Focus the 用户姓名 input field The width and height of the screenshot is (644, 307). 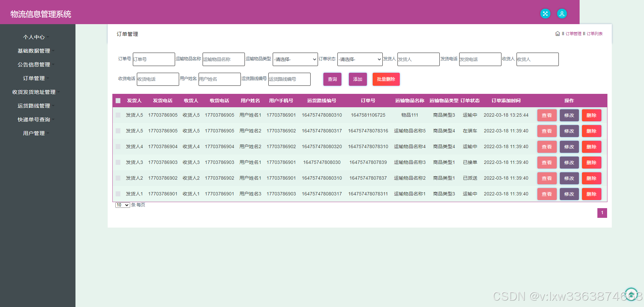click(x=220, y=79)
